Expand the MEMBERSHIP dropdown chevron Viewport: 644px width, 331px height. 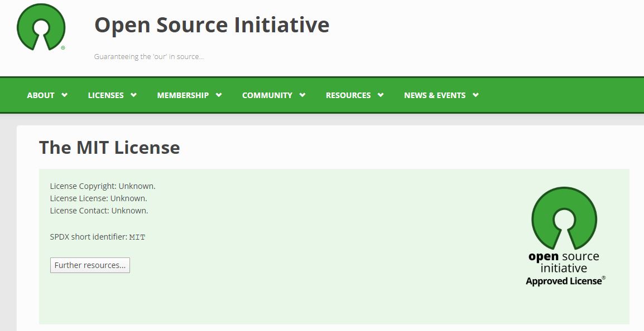218,95
